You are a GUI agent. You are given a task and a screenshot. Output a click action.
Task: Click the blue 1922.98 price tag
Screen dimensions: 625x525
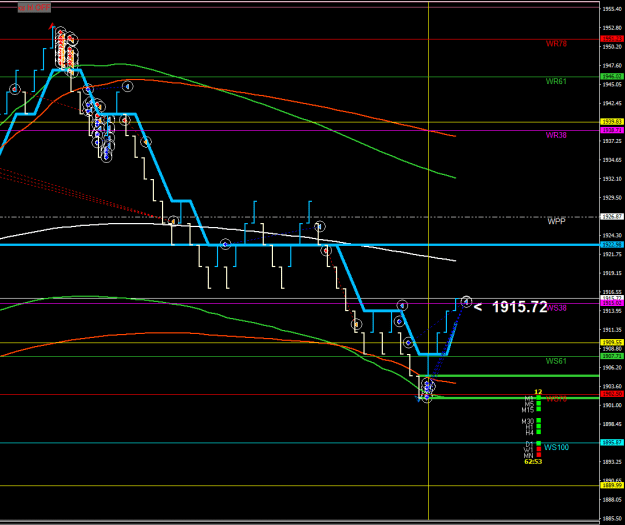tap(612, 245)
